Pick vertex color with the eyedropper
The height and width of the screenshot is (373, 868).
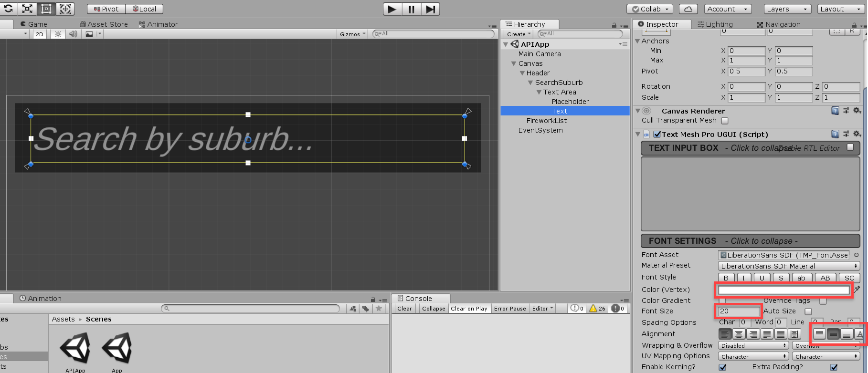coord(857,290)
